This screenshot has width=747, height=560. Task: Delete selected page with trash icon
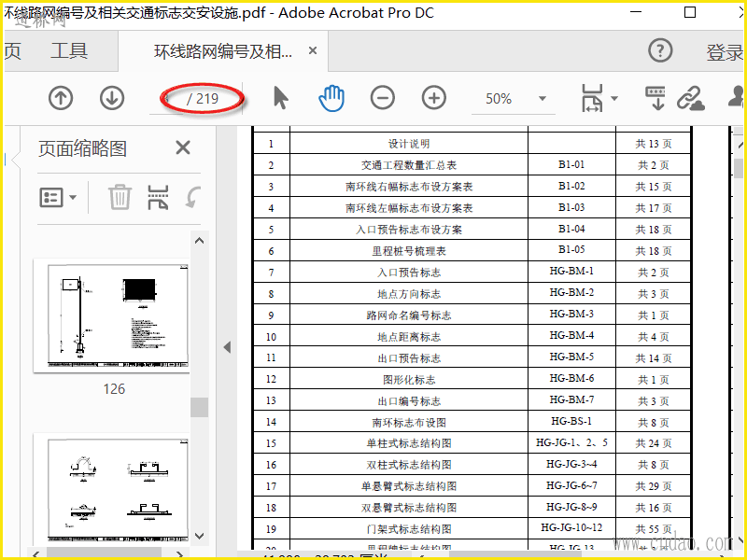[120, 197]
